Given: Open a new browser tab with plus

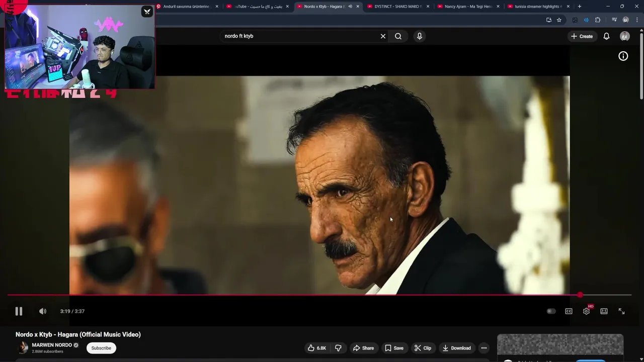Looking at the screenshot, I should coord(580,7).
